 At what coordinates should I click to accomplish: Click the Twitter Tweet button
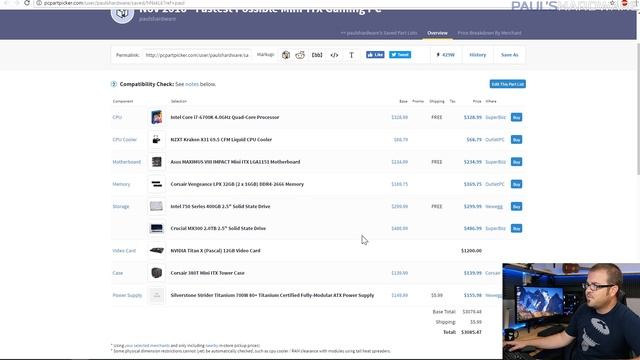point(400,55)
